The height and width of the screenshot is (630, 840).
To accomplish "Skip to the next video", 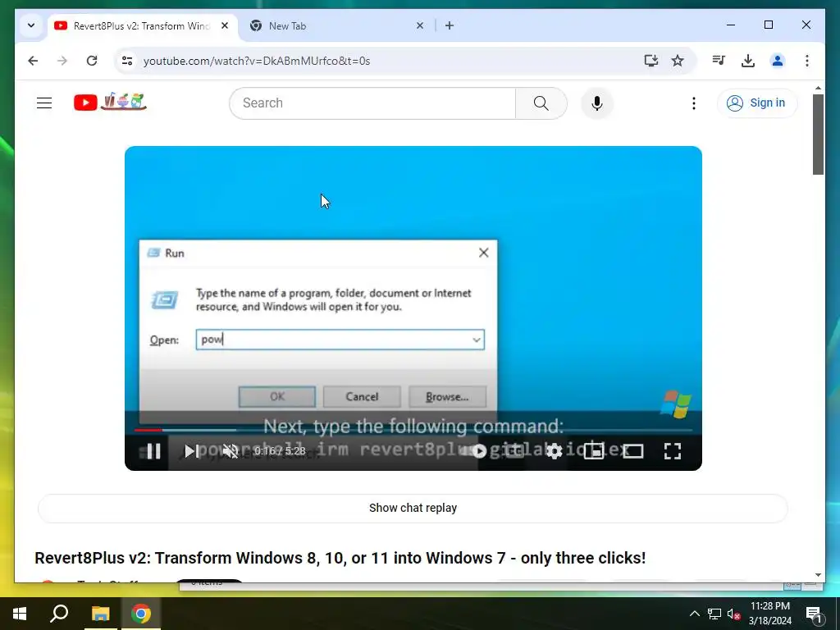I will (192, 451).
